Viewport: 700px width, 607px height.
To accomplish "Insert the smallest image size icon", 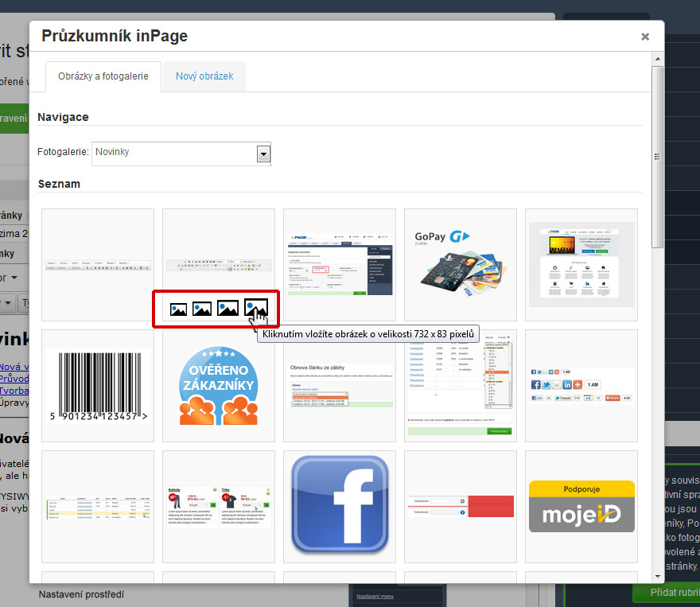I will 178,309.
